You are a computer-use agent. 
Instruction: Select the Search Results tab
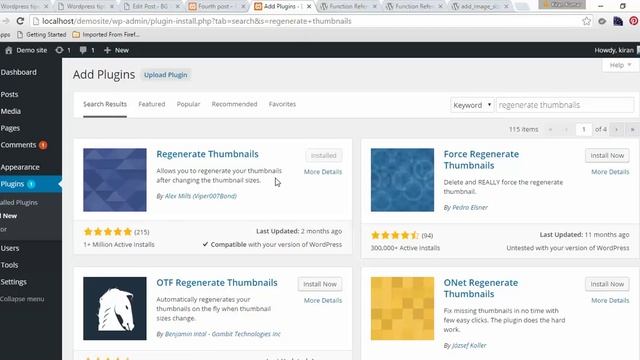[x=105, y=104]
